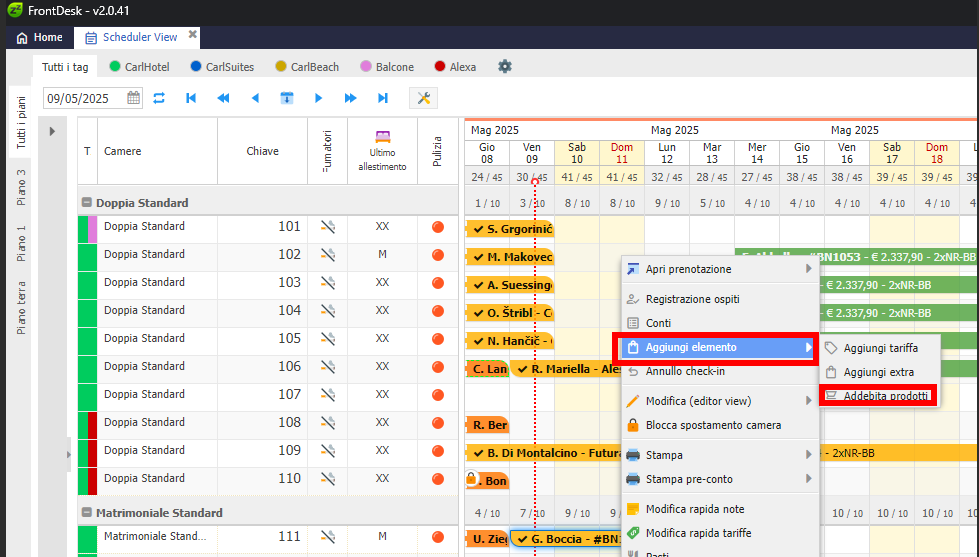Open Stampa pre-conto submenu
The image size is (979, 557).
pyautogui.click(x=721, y=479)
